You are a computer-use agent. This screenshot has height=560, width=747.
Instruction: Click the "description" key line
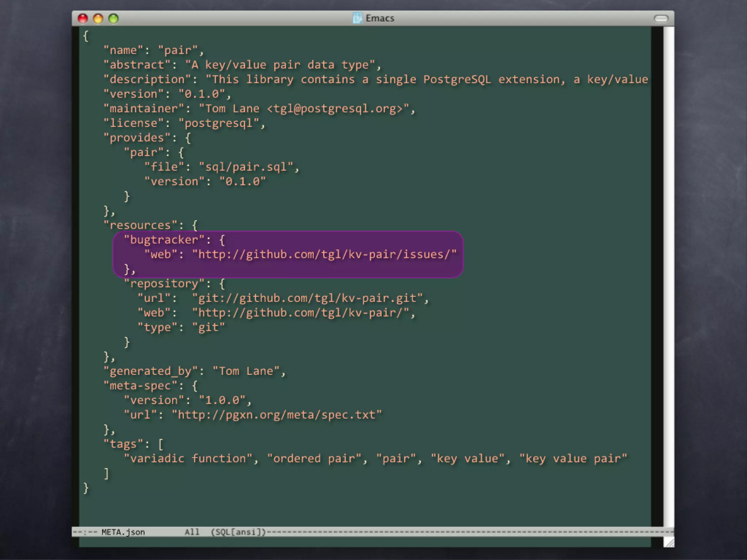pyautogui.click(x=376, y=79)
